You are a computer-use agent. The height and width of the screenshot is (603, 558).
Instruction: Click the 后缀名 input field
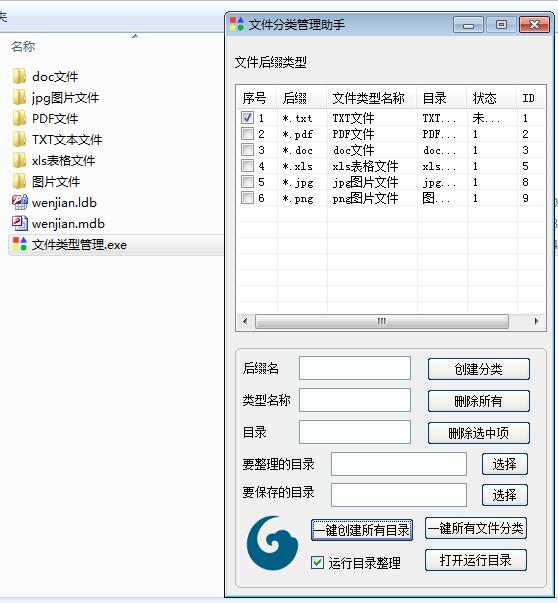355,368
